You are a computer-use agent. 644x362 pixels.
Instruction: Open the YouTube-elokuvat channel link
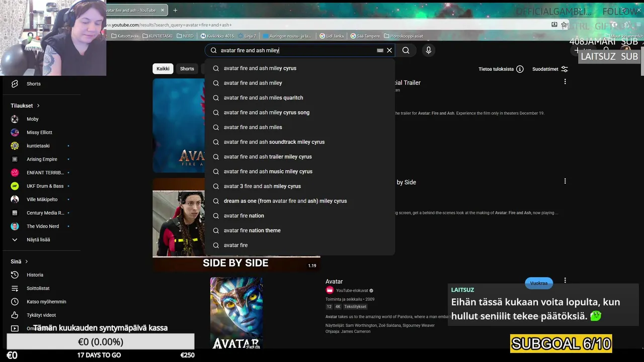352,290
